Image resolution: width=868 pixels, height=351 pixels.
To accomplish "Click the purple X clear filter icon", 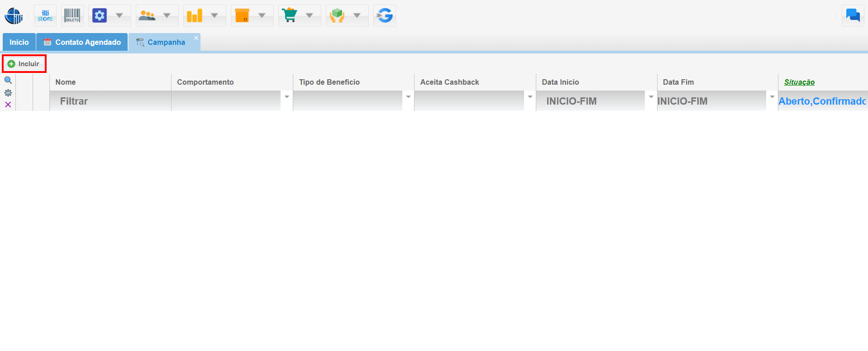I will point(8,105).
